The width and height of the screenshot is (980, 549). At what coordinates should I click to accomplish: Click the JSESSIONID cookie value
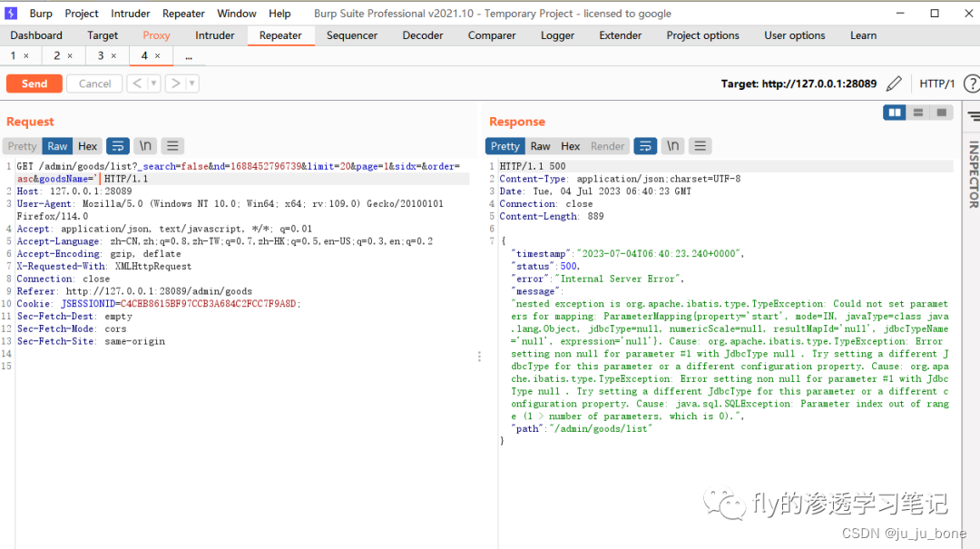(x=208, y=304)
